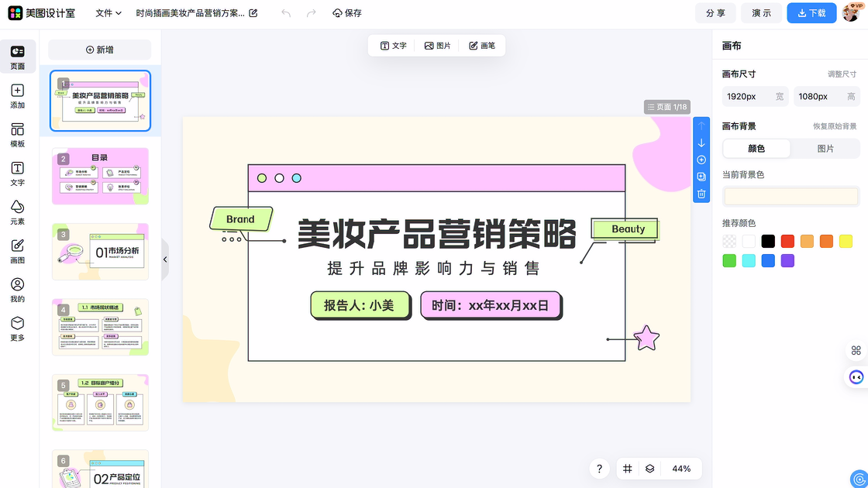Click the 新增 add page button

coord(100,50)
